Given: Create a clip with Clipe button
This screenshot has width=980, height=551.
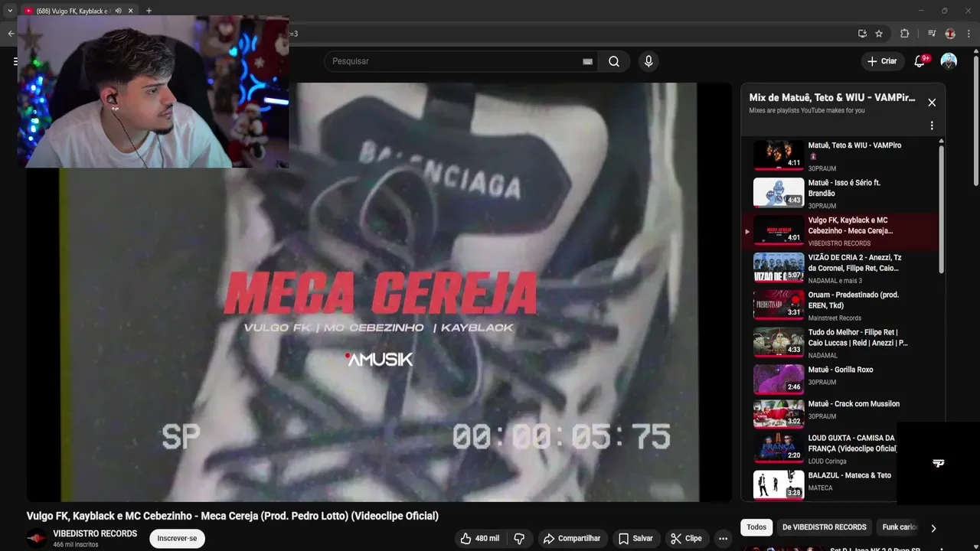Looking at the screenshot, I should point(686,539).
